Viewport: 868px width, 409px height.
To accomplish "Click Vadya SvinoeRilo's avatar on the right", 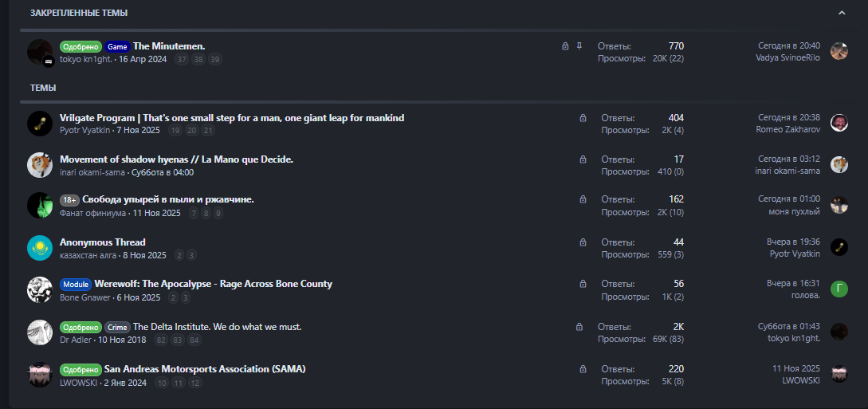I will point(839,51).
